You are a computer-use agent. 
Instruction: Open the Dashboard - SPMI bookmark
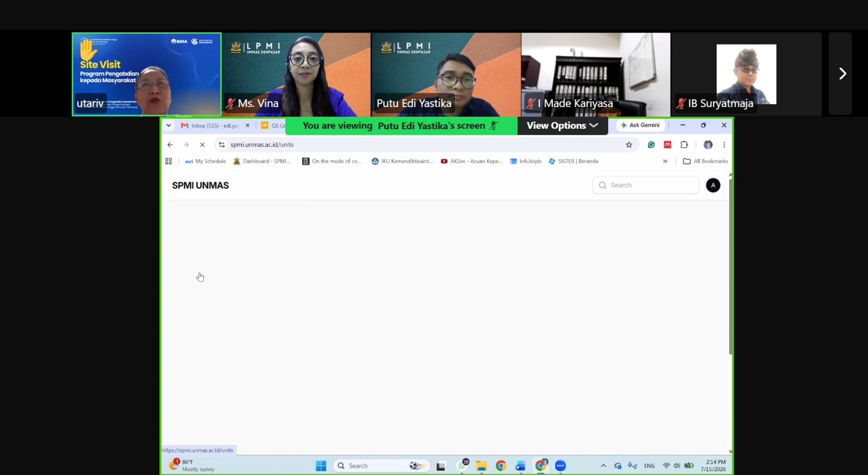tap(262, 161)
